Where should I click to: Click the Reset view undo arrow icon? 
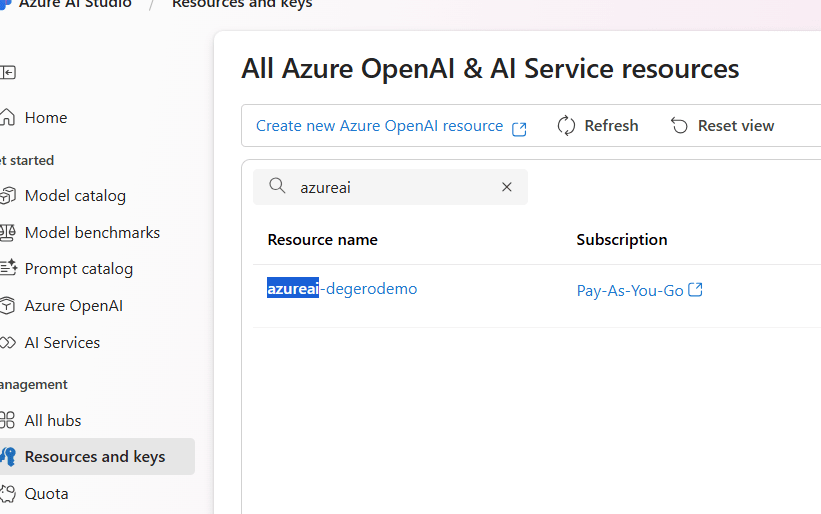click(679, 126)
